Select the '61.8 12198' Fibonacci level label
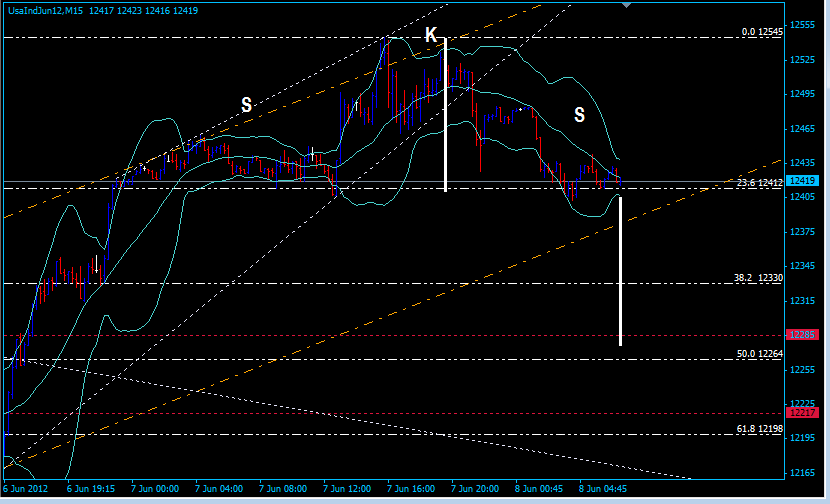This screenshot has width=830, height=504. (x=760, y=428)
